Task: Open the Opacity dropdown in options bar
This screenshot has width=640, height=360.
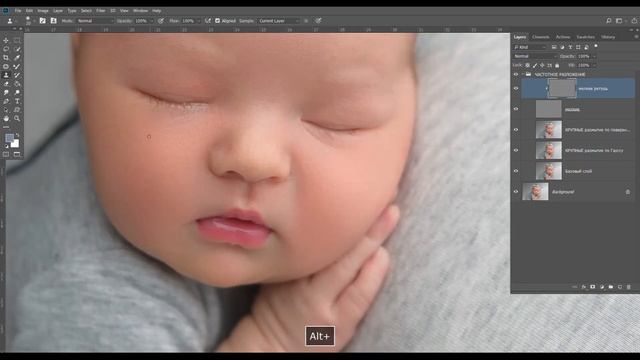Action: [x=151, y=20]
